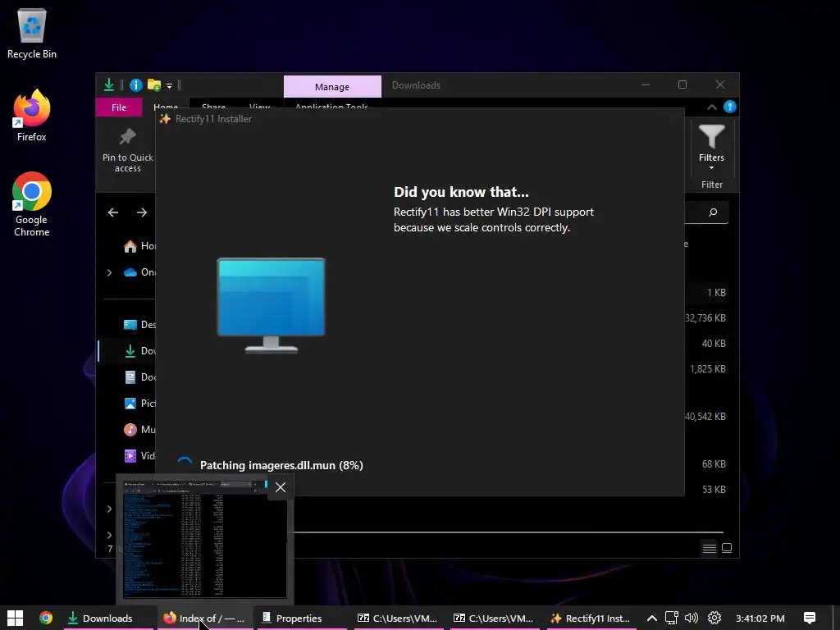Switch to the Manage ribbon tab

(x=332, y=87)
